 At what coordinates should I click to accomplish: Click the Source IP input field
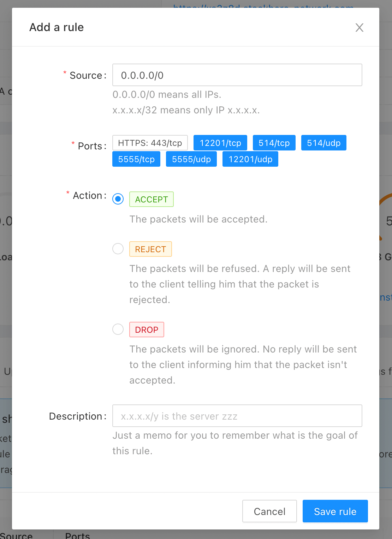[x=237, y=75]
